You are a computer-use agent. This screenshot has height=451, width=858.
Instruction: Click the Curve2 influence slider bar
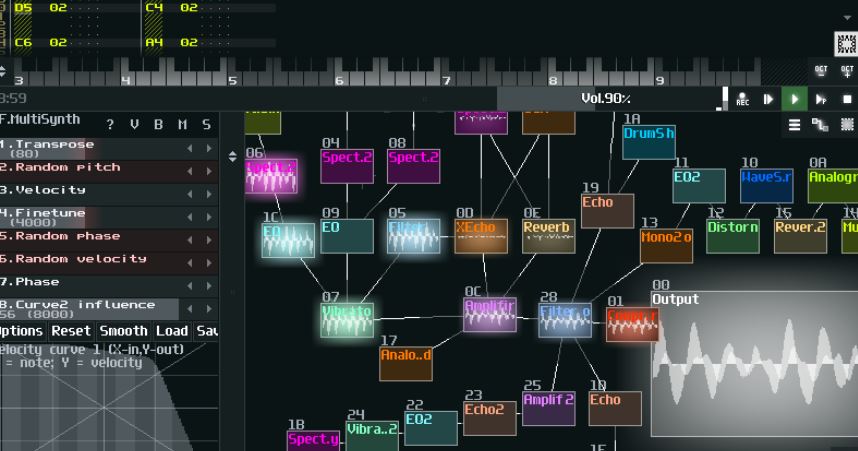coord(89,309)
